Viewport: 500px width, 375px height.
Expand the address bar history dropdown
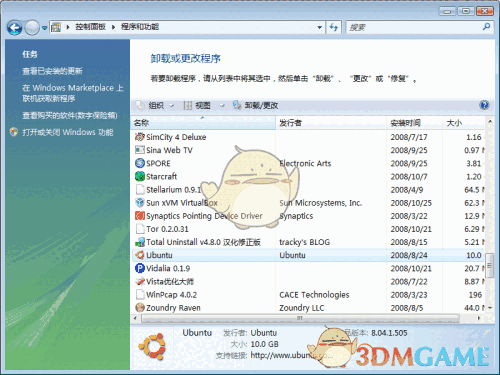tap(319, 27)
